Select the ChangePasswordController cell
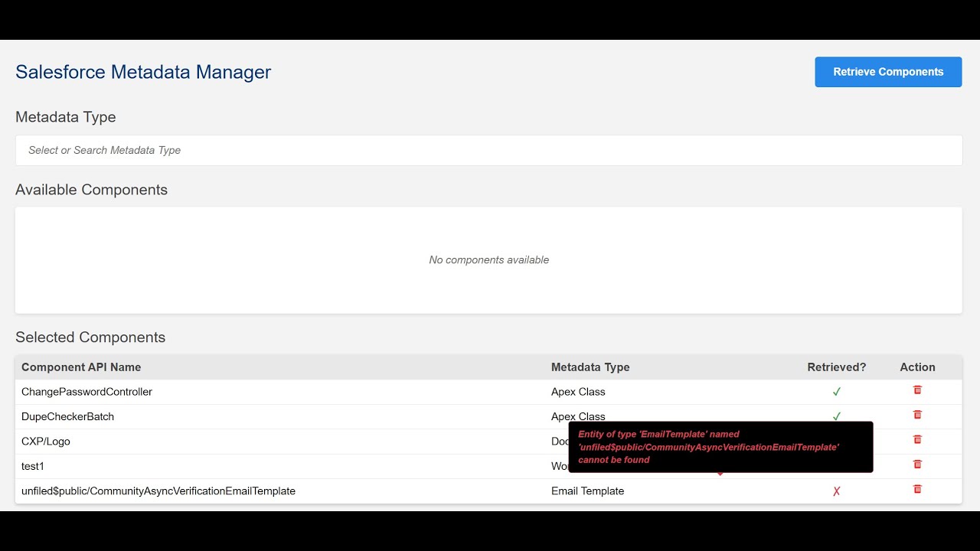The height and width of the screenshot is (551, 980). coord(87,392)
